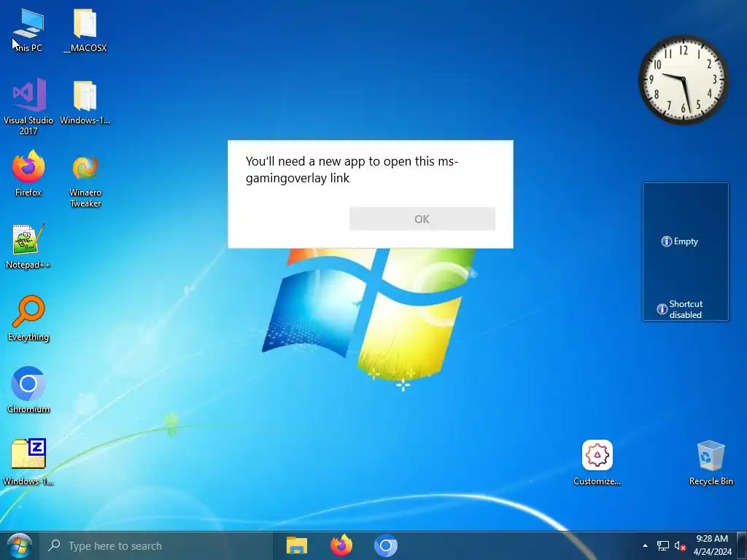Screen dimensions: 747x560
Task: Dismiss the dialog with the OK button
Action: 422,219
